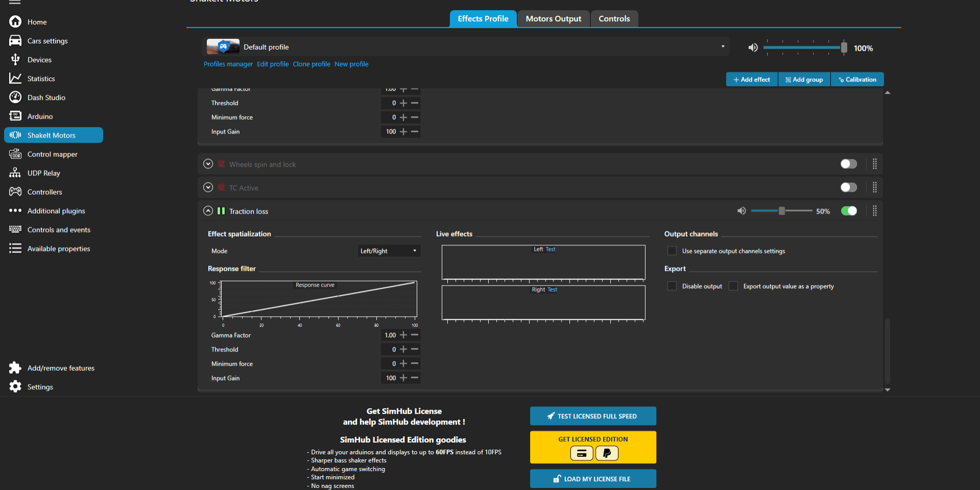This screenshot has width=980, height=490.
Task: Open Additional plugins
Action: click(x=56, y=211)
